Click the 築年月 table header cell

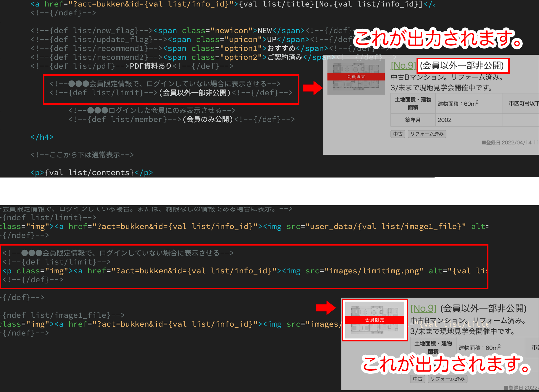(x=413, y=120)
